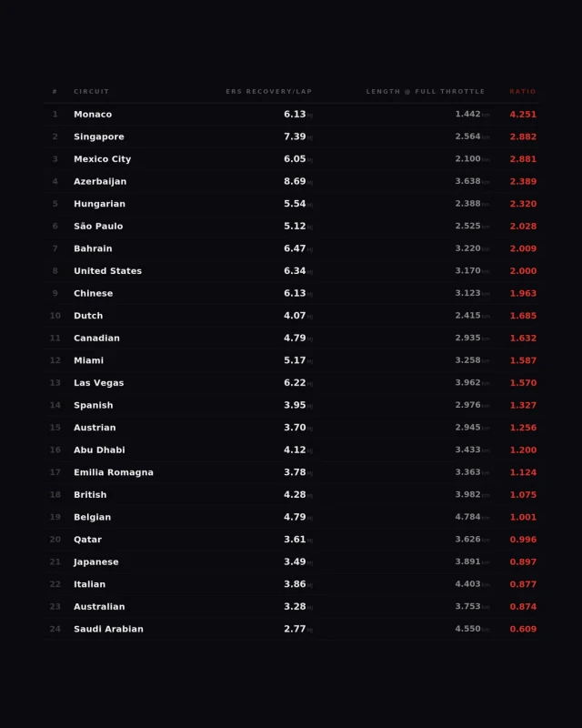The image size is (582, 728).
Task: Click Las Vegas's 3.962 length value
Action: [467, 382]
